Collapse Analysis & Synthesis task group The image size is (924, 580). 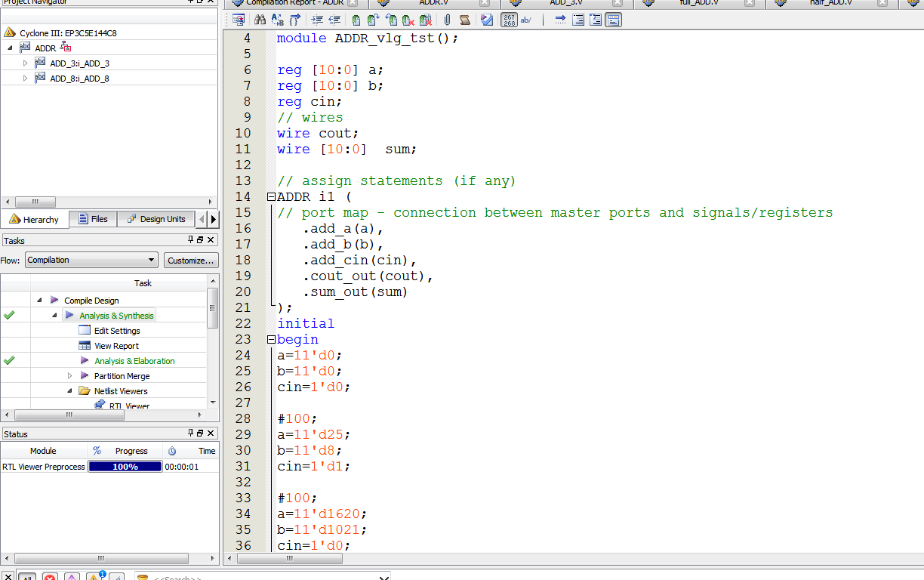click(54, 316)
